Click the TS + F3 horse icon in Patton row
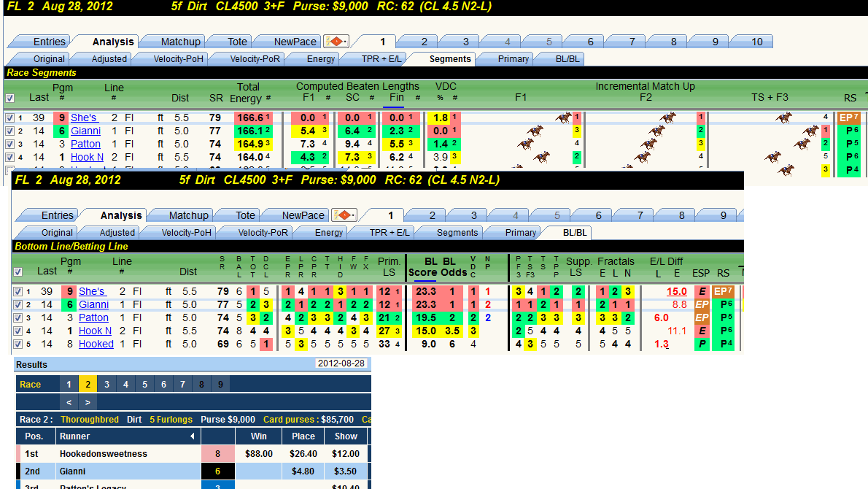This screenshot has height=489, width=868. click(802, 144)
